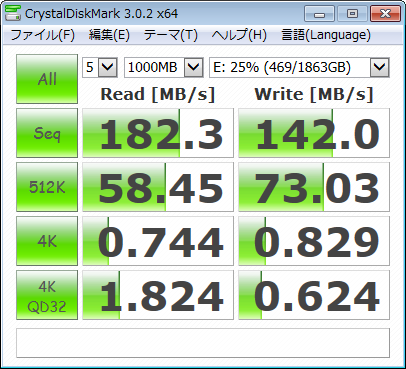
Task: Select the 512K write result 73.03
Action: [314, 187]
